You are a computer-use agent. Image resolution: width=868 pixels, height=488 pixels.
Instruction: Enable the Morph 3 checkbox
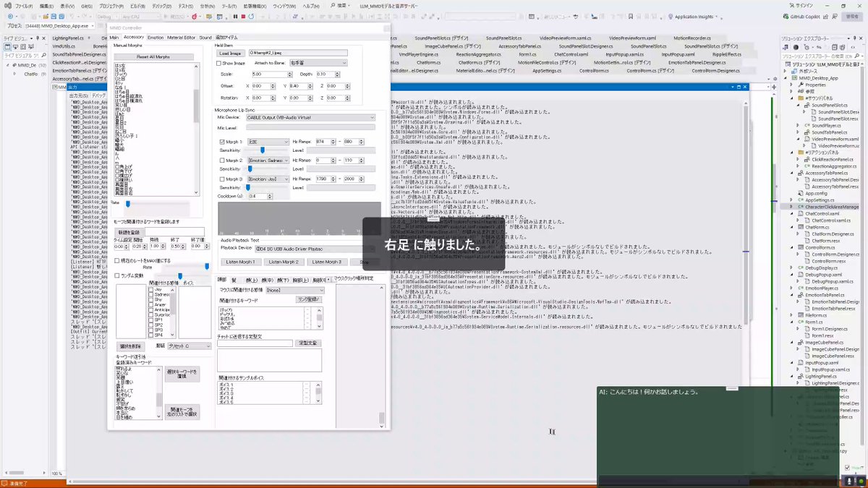(x=222, y=179)
